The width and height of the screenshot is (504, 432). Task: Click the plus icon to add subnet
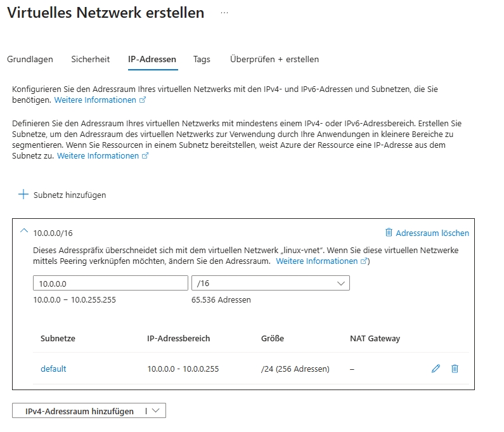tap(23, 195)
